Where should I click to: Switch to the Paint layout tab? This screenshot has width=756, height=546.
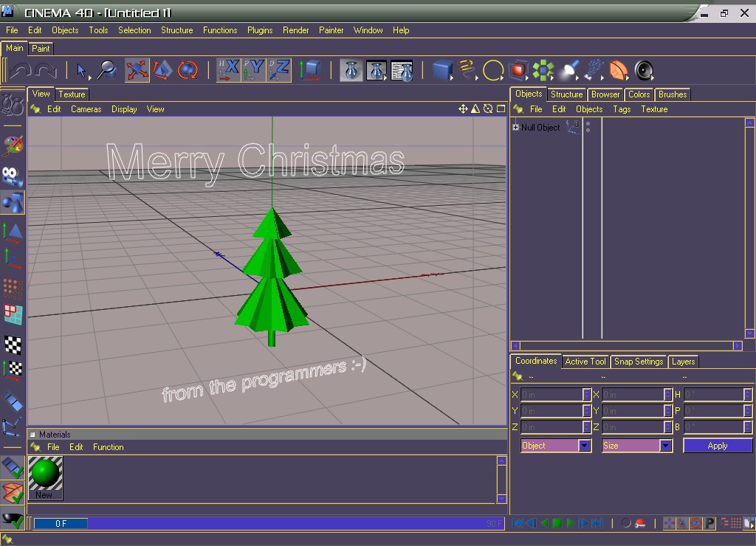41,48
